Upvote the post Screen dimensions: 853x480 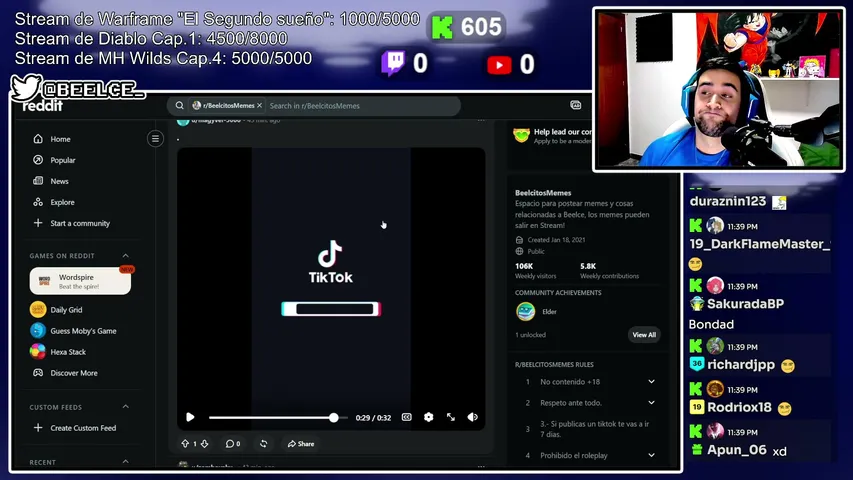coord(185,444)
